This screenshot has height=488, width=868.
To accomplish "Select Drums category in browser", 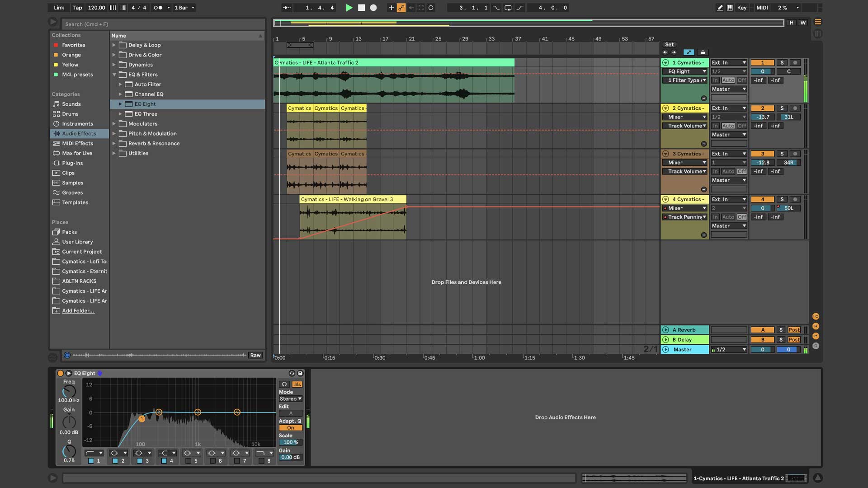I will point(70,114).
